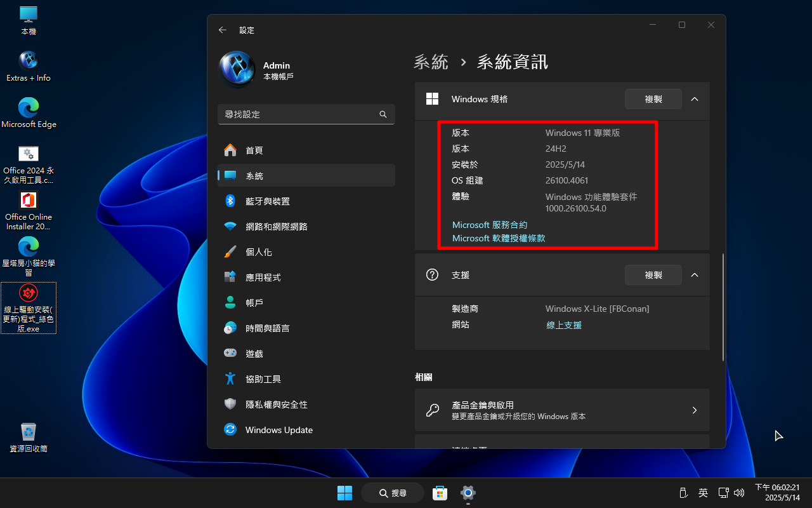Open Microsoft 服務合約 link
The image size is (812, 508).
tap(490, 225)
